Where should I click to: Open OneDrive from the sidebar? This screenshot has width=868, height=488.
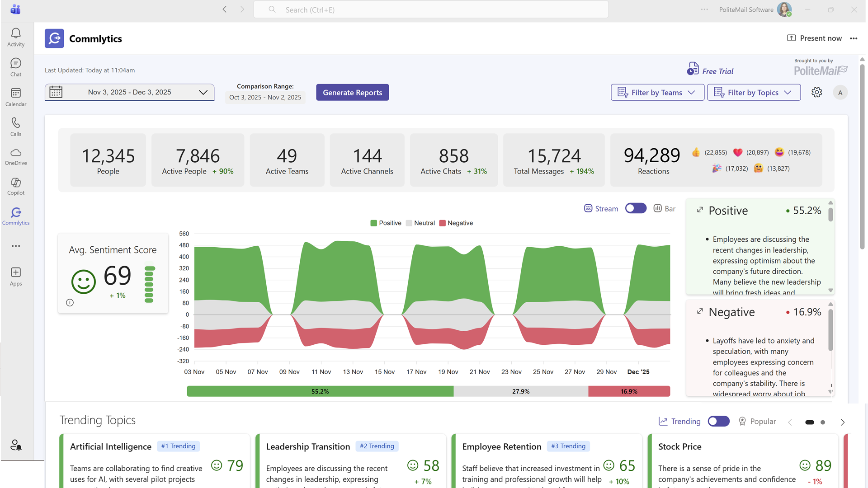coord(16,156)
